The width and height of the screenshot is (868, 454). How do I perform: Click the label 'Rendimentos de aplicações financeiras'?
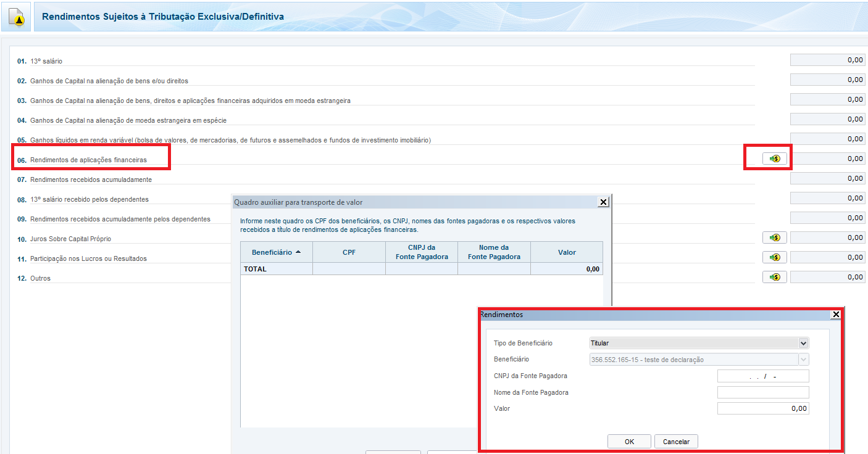coord(88,160)
